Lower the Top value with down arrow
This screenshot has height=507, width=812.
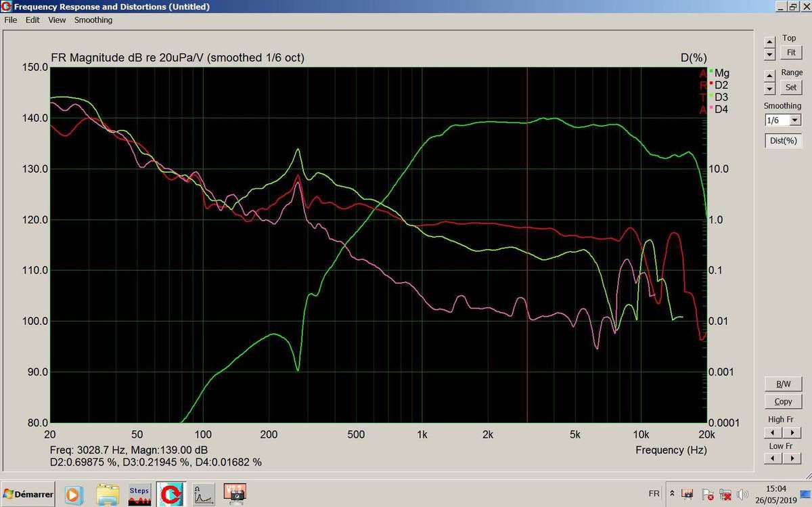(x=769, y=53)
